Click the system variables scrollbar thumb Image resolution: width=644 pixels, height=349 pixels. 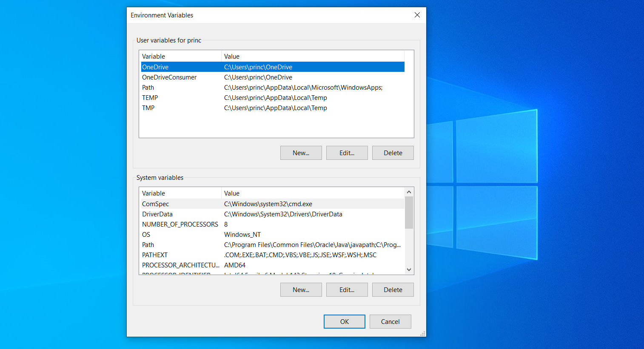(409, 213)
